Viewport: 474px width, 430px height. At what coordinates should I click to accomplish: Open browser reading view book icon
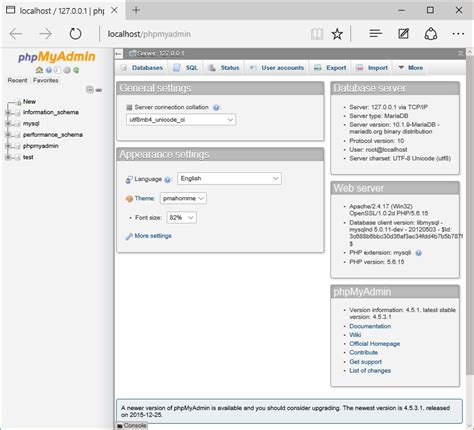(x=317, y=34)
